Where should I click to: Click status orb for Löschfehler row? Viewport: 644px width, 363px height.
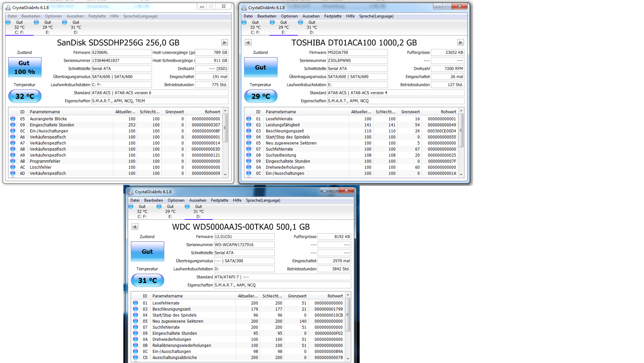pos(13,167)
